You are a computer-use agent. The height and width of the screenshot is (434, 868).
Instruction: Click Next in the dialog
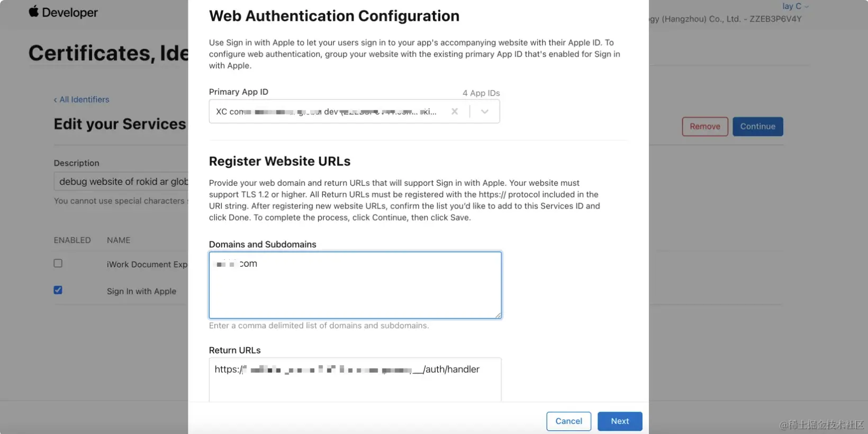tap(620, 421)
